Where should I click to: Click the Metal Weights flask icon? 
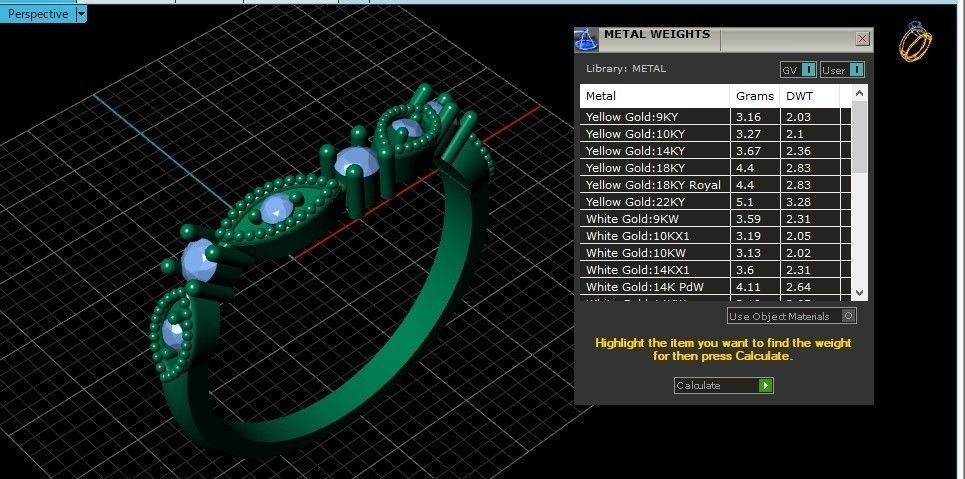(x=586, y=39)
